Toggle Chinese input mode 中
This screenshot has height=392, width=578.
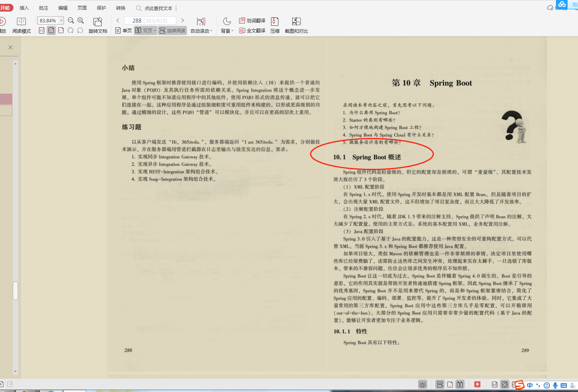pyautogui.click(x=530, y=385)
